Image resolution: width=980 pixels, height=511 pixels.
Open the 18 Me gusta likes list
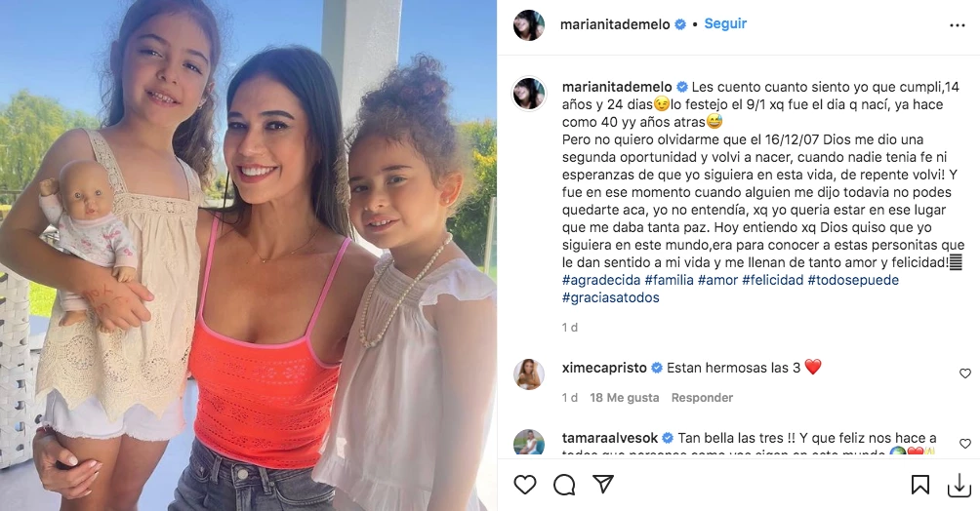click(x=625, y=397)
